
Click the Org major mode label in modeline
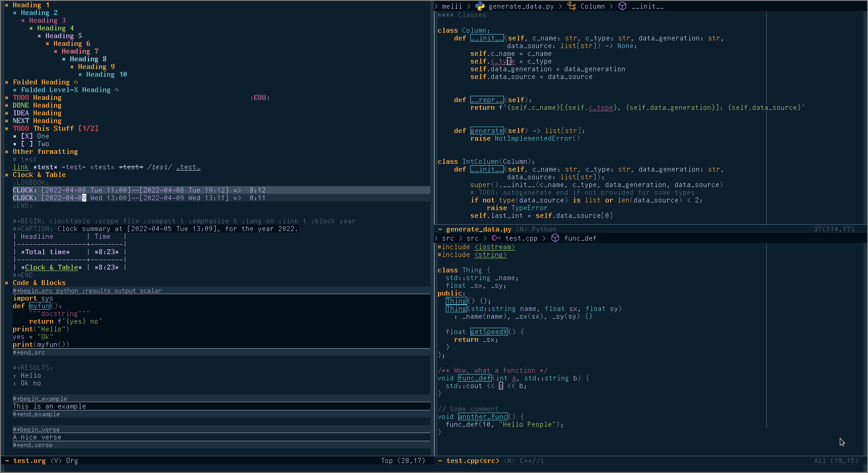[x=72, y=461]
